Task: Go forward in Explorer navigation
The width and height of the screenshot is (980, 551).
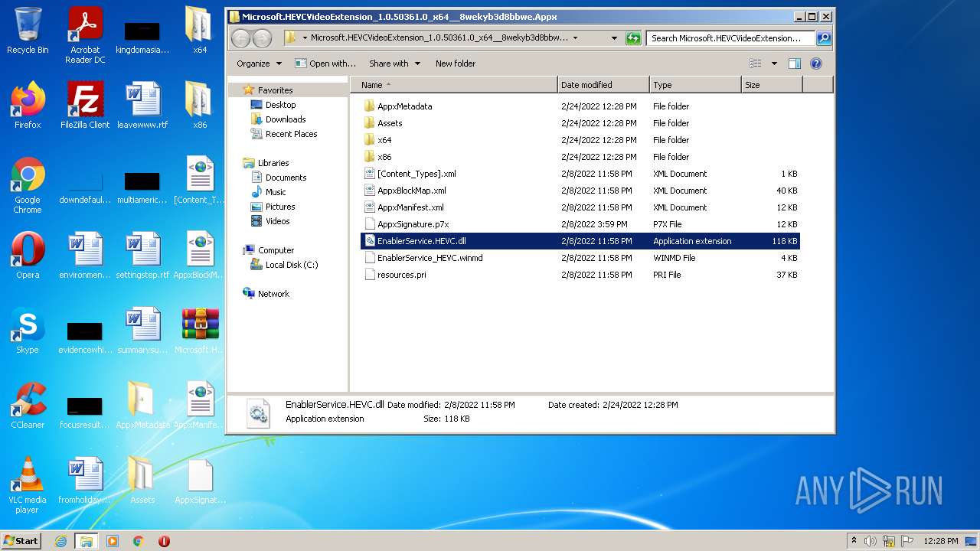Action: [x=262, y=38]
